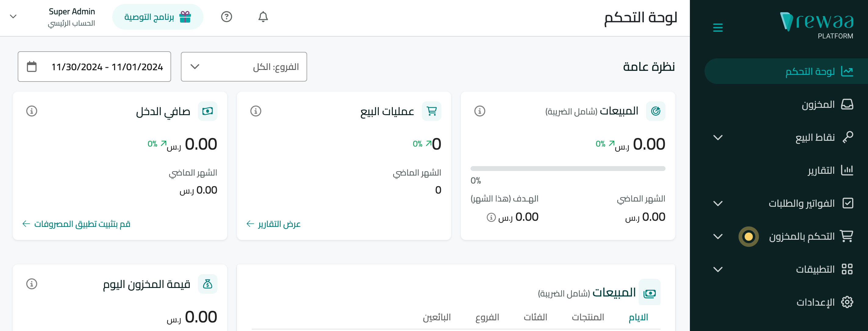Open the الفروع: الكل branches dropdown
Viewport: 868px width, 331px height.
click(244, 67)
